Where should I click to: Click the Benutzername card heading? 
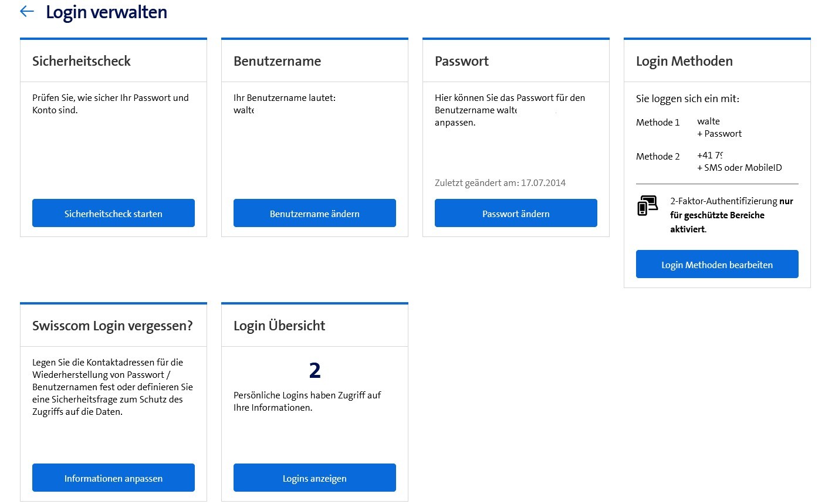click(x=277, y=61)
